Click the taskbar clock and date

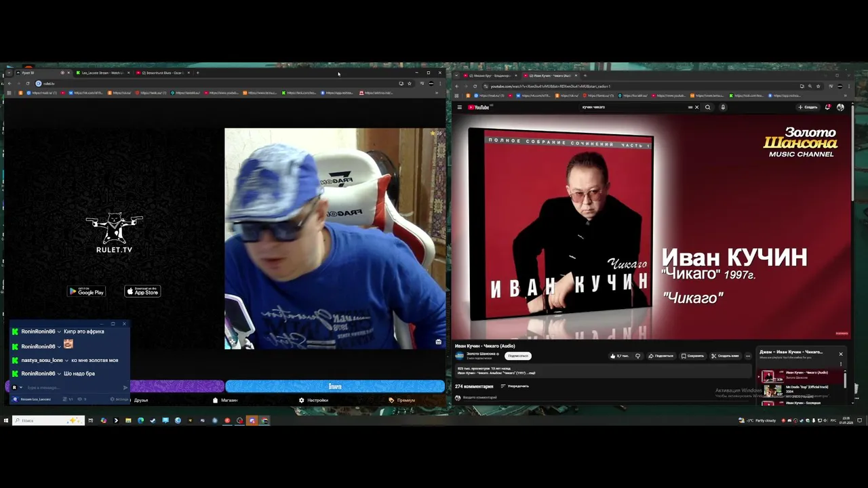[x=846, y=420]
